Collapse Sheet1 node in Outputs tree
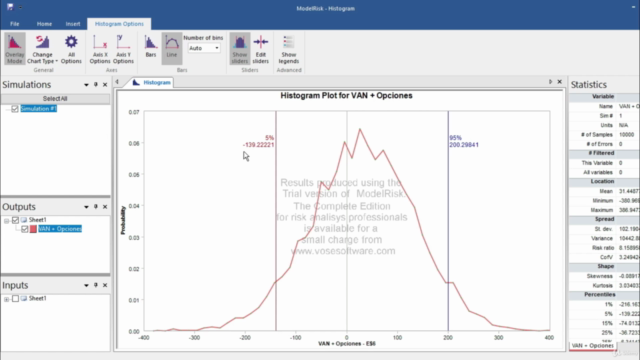This screenshot has width=640, height=360. point(7,220)
